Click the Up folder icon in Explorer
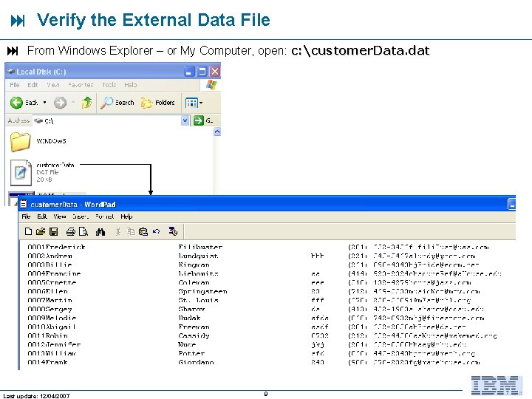 (x=87, y=102)
